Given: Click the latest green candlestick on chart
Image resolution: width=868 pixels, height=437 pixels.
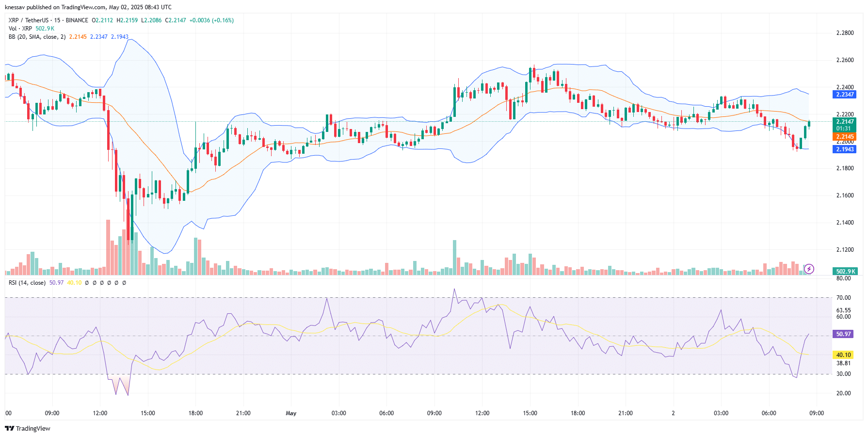Looking at the screenshot, I should pos(809,124).
